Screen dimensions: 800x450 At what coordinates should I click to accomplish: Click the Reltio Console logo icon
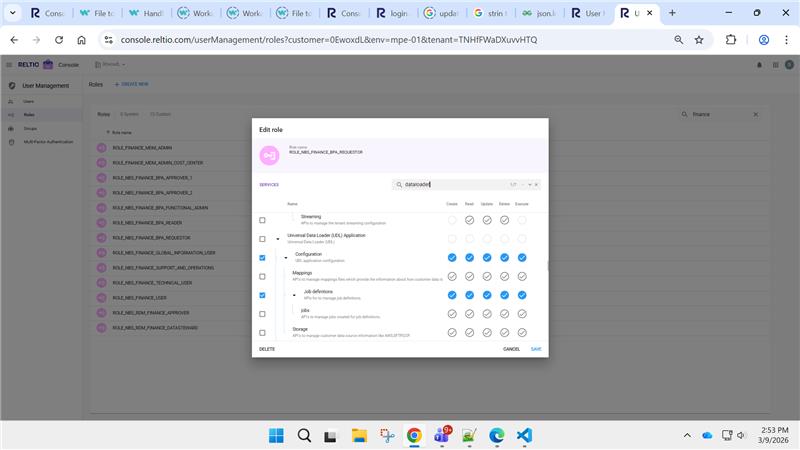(x=48, y=64)
